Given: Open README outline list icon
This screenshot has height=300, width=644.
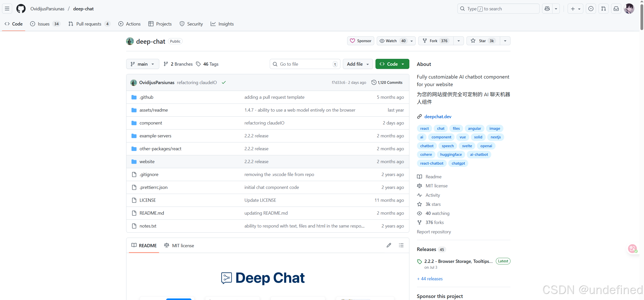Looking at the screenshot, I should click(x=401, y=245).
